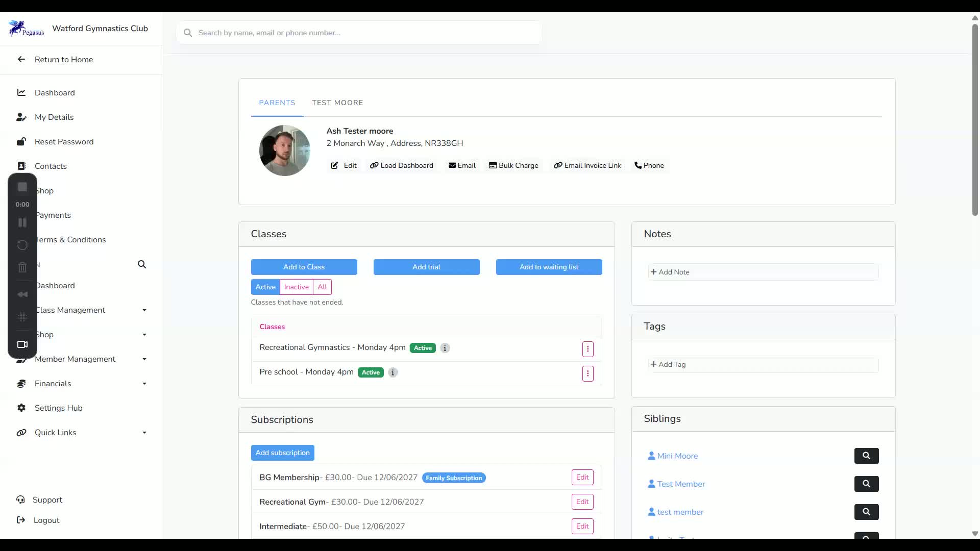Open three-dot menu for Recreational Gymnastics
The width and height of the screenshot is (980, 551).
tap(587, 349)
